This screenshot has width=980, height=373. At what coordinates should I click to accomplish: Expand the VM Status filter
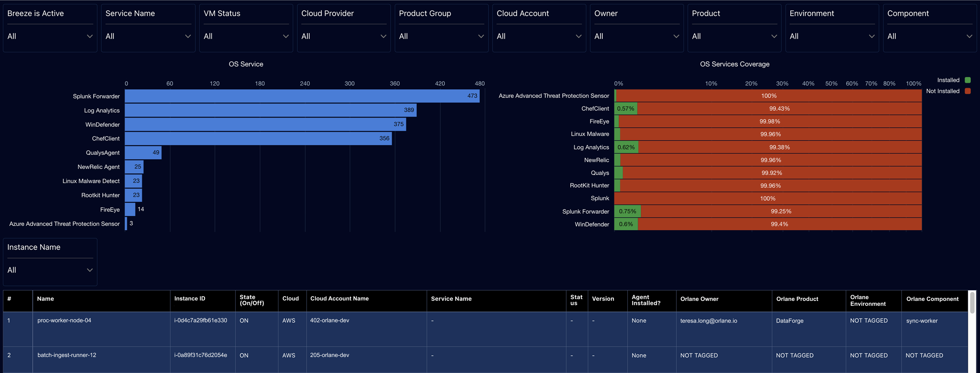[x=246, y=36]
